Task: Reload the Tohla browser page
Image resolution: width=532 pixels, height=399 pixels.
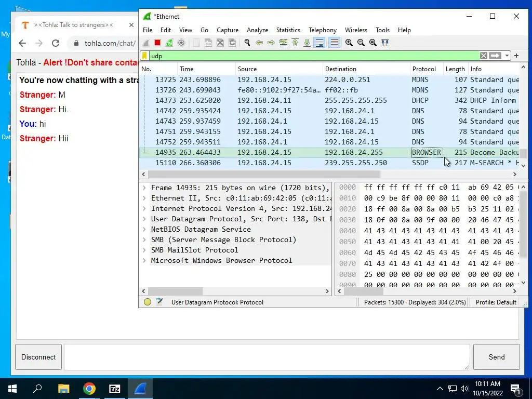Action: coord(56,43)
